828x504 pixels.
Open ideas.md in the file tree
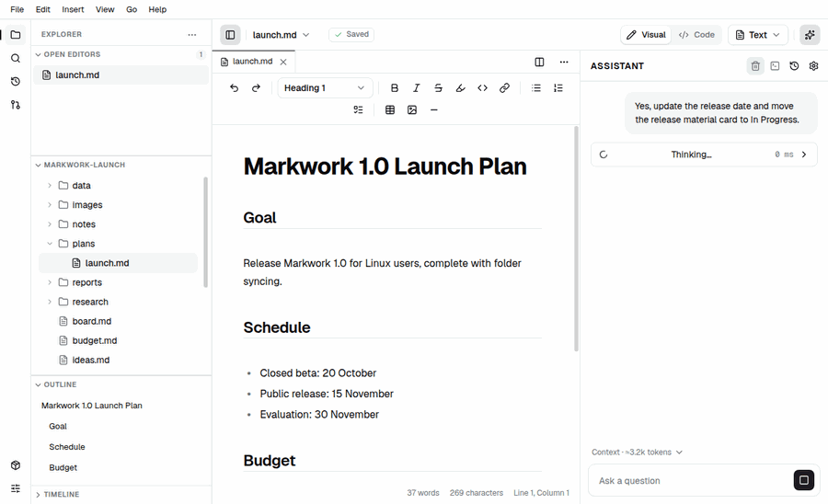click(90, 360)
